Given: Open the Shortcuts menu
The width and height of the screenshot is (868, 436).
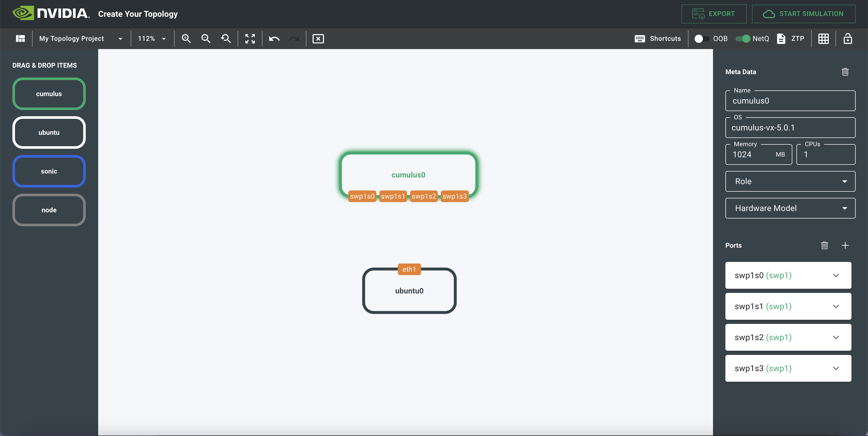Looking at the screenshot, I should point(657,39).
